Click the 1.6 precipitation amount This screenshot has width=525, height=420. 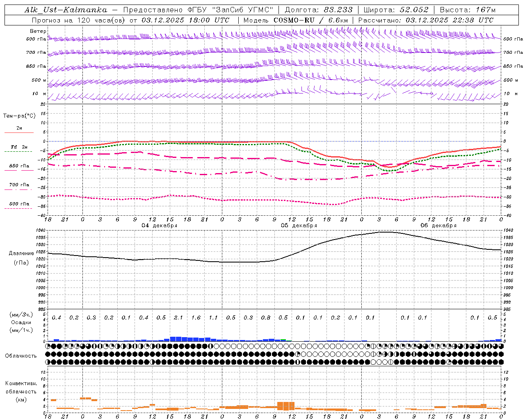(x=196, y=318)
